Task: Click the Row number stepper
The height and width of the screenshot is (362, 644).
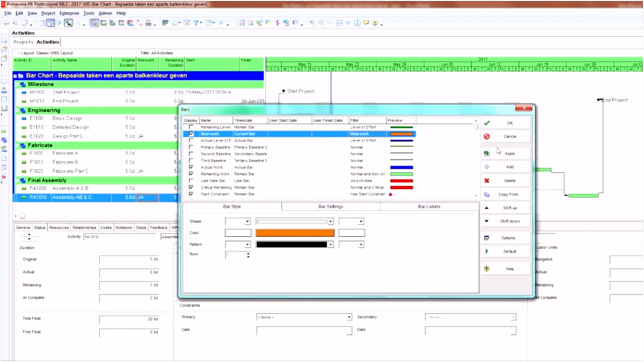Action: pyautogui.click(x=248, y=255)
